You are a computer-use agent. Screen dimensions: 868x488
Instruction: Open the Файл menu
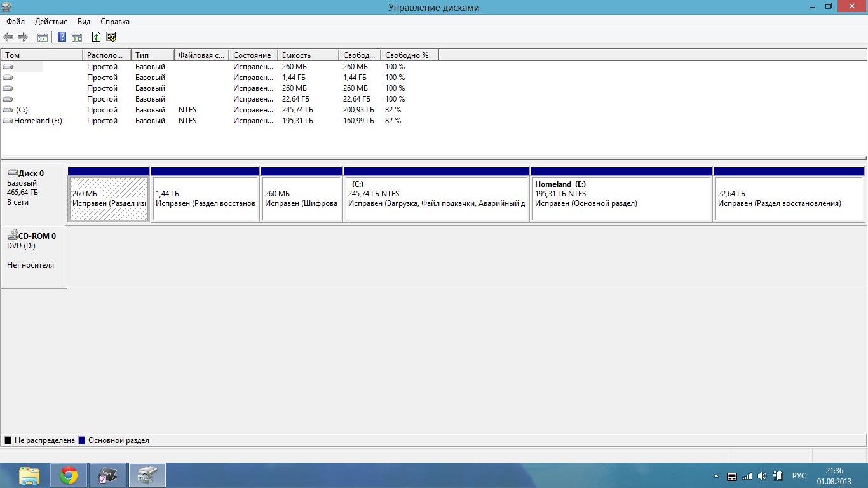(x=16, y=22)
